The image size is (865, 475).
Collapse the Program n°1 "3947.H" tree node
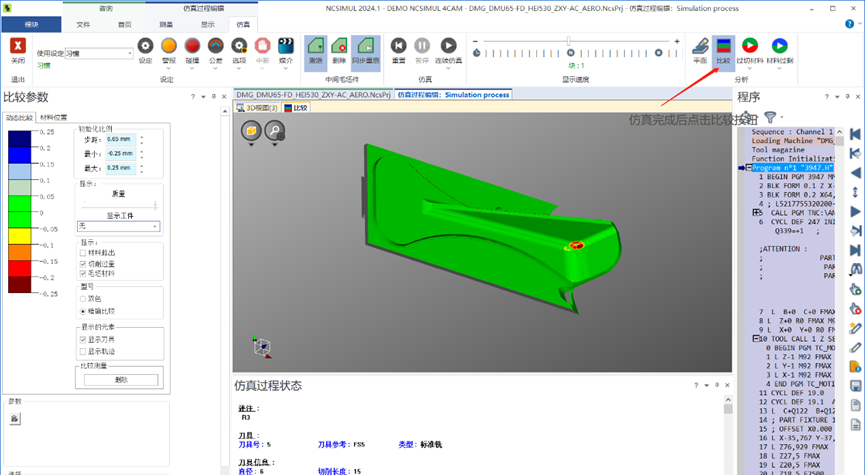click(749, 168)
